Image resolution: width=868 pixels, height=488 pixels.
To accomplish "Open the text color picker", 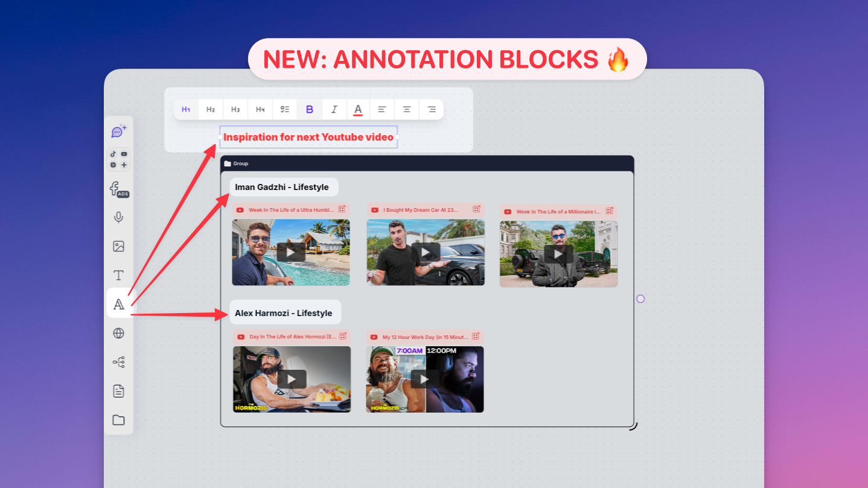I will point(358,109).
